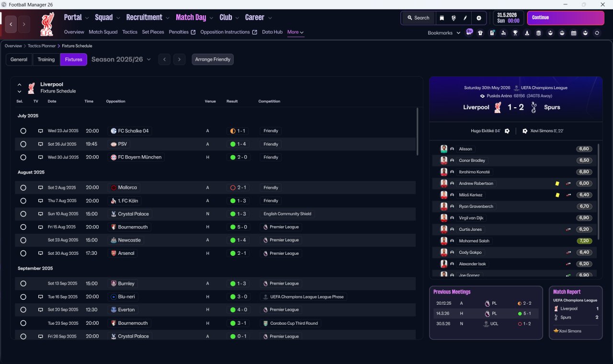Click the coins finance bookmark icon

pos(538,33)
